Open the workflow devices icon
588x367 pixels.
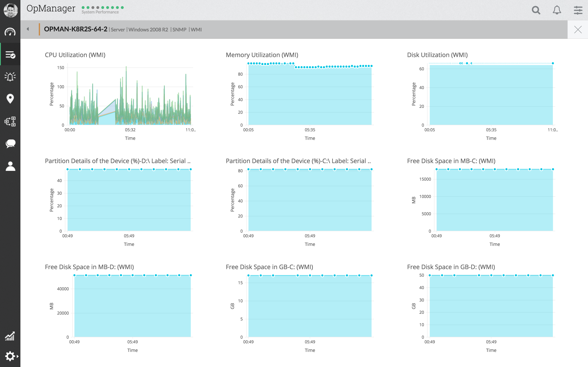tap(10, 121)
